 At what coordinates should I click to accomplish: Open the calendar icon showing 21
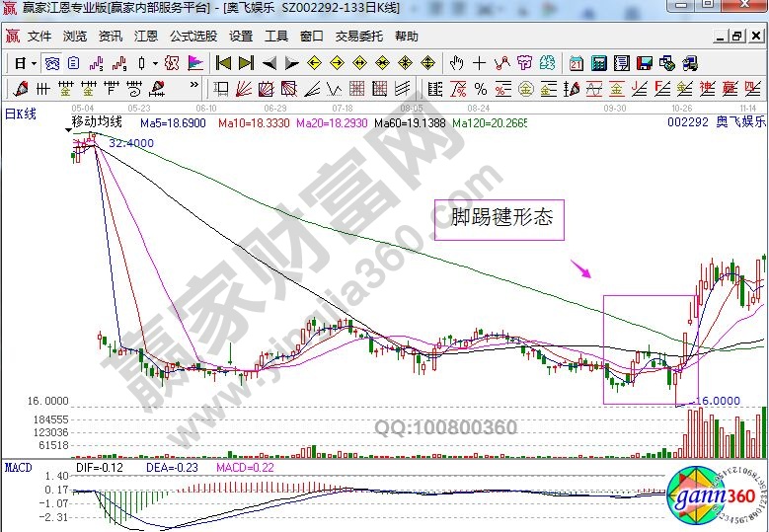click(x=577, y=63)
